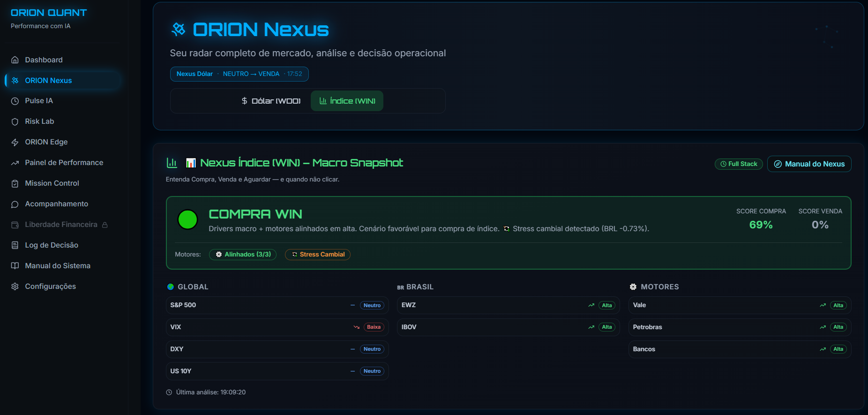Open Acompanhamento in the sidebar
The height and width of the screenshot is (415, 868).
click(63, 204)
